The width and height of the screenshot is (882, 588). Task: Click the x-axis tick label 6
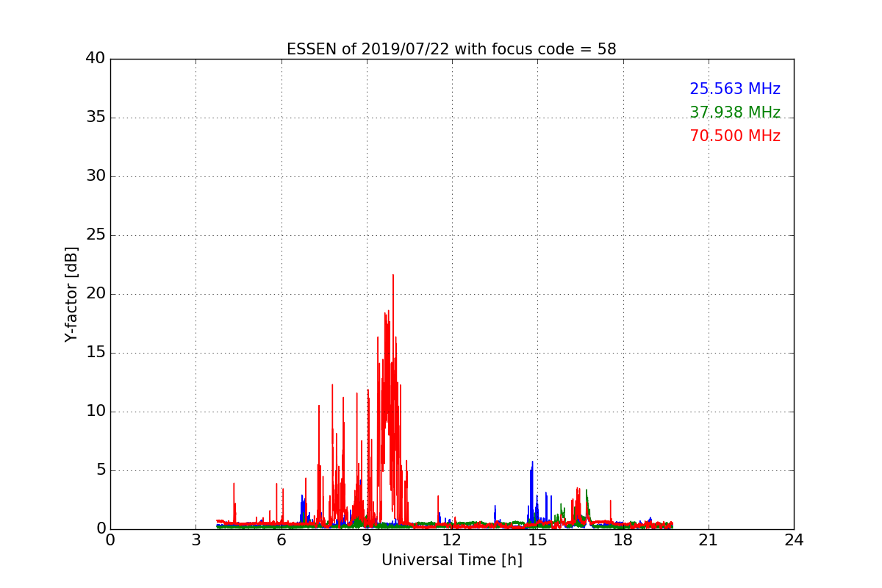pos(282,539)
